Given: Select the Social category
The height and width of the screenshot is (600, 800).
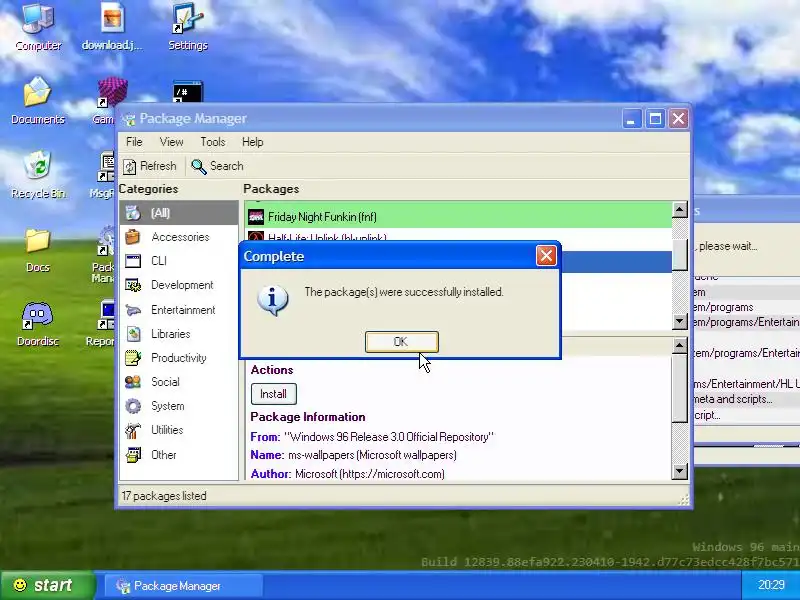Looking at the screenshot, I should (x=179, y=382).
